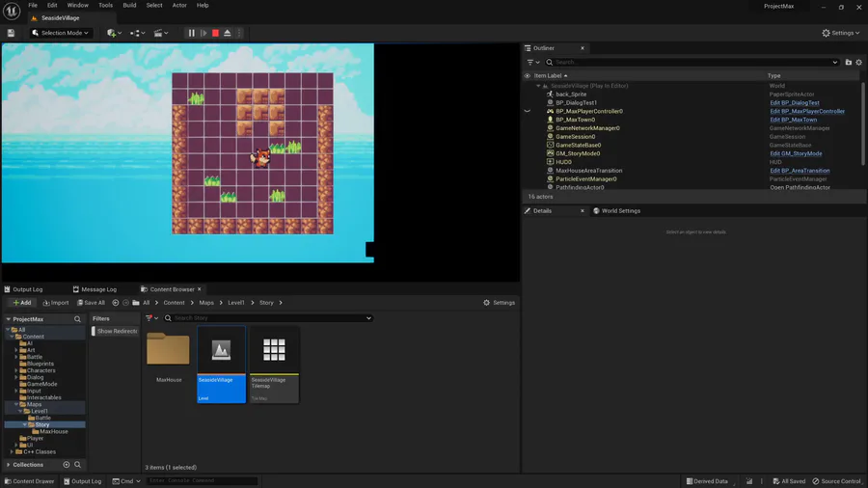Screen dimensions: 868x488
Task: Open the Outliner filter options
Action: coord(533,63)
